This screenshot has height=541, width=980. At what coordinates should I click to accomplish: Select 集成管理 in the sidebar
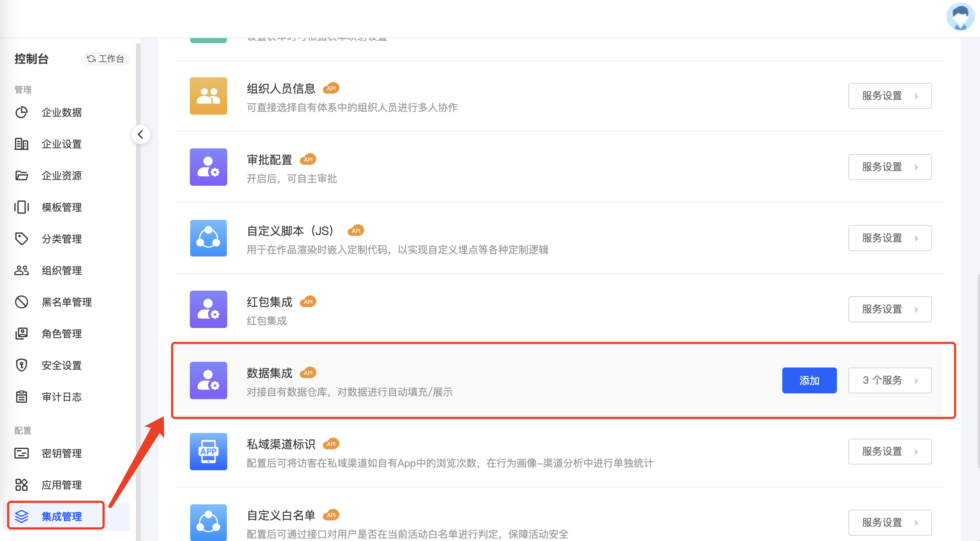tap(56, 516)
